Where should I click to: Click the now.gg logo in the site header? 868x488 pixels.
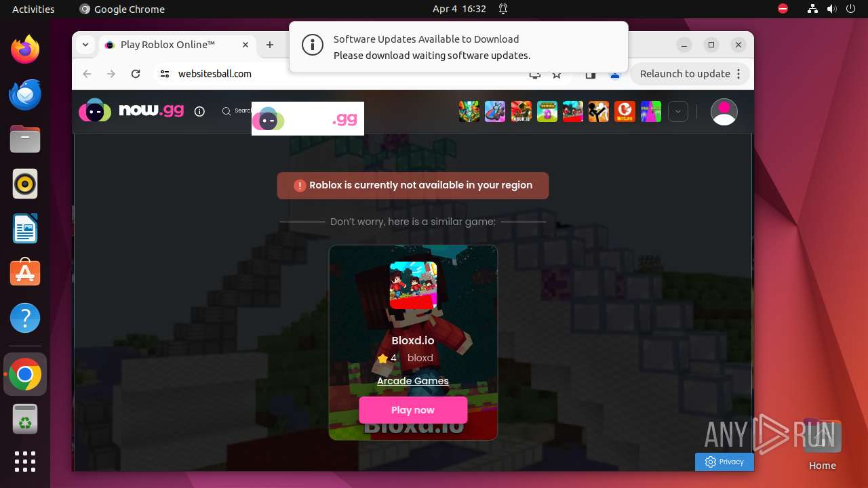coord(131,111)
